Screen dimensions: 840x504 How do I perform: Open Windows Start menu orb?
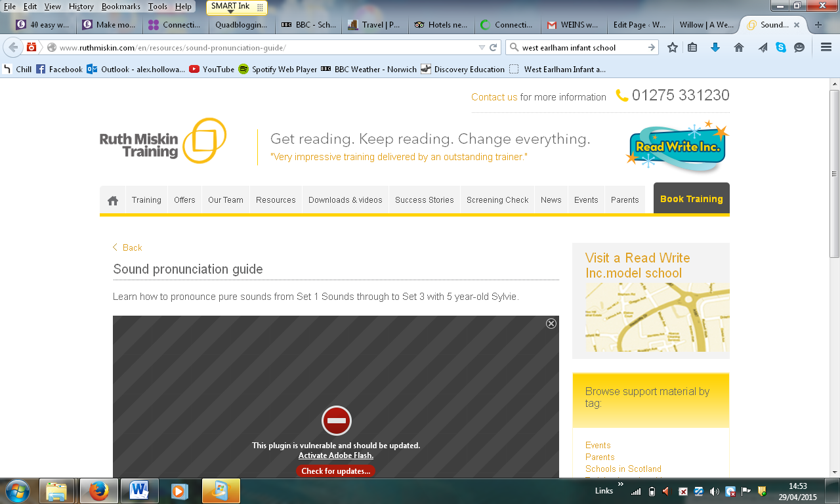[x=18, y=491]
